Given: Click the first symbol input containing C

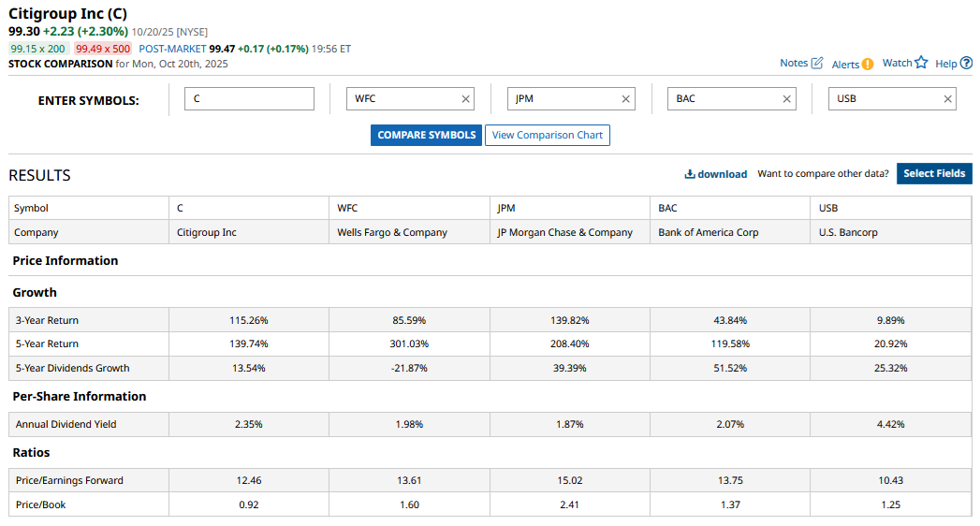Looking at the screenshot, I should click(x=249, y=99).
